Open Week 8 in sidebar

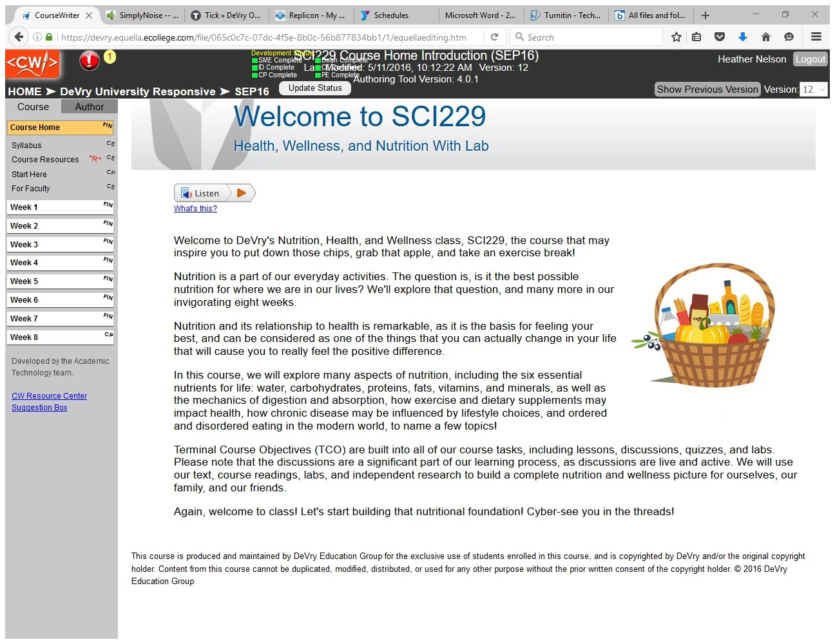click(61, 337)
